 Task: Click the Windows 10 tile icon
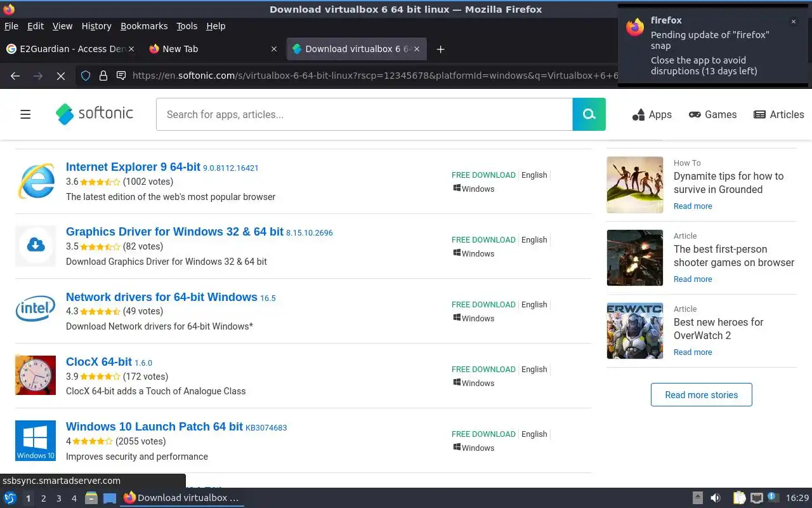(36, 440)
